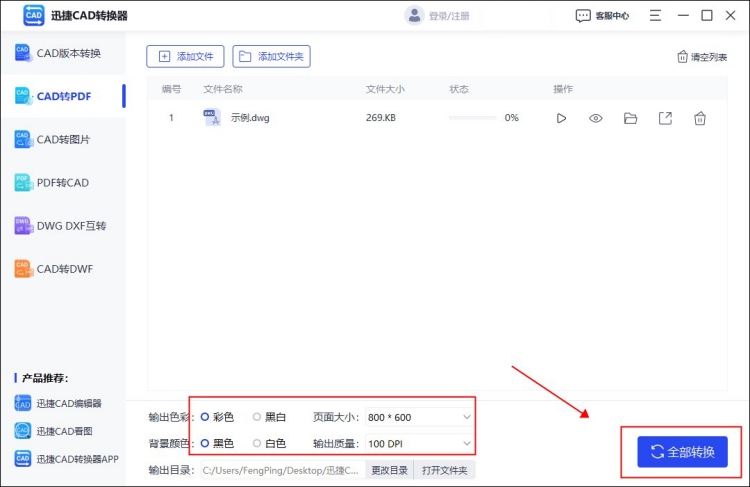750x487 pixels.
Task: Maximize the converter window
Action: [x=706, y=15]
